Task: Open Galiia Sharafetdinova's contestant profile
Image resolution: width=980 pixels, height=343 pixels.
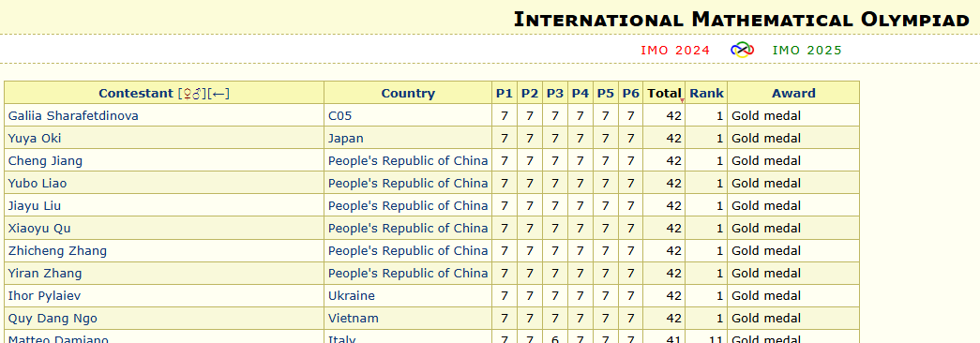Action: click(x=73, y=115)
